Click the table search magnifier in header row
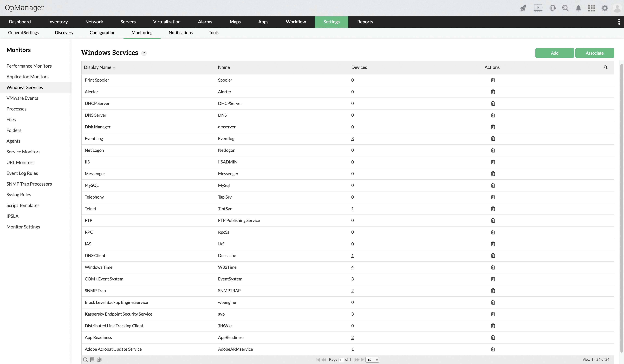The height and width of the screenshot is (364, 624). [605, 67]
